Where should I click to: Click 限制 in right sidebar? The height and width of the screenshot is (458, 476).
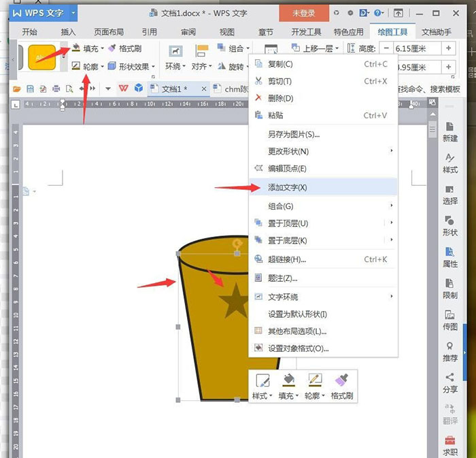pos(450,289)
